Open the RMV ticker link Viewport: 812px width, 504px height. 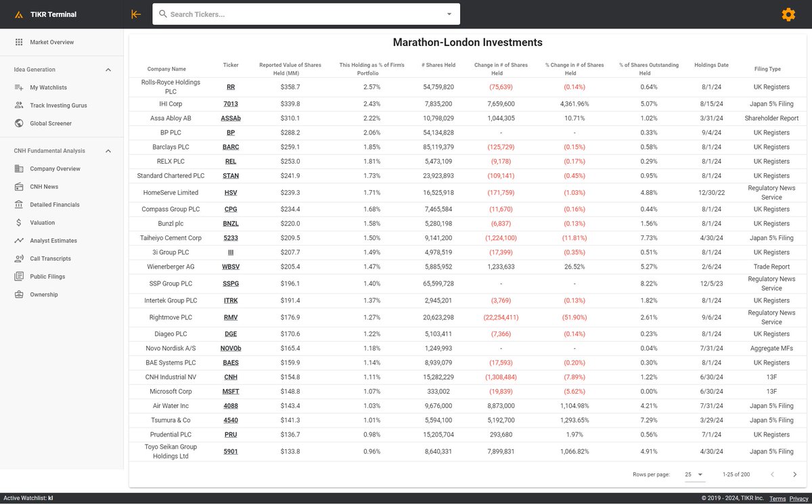tap(231, 317)
